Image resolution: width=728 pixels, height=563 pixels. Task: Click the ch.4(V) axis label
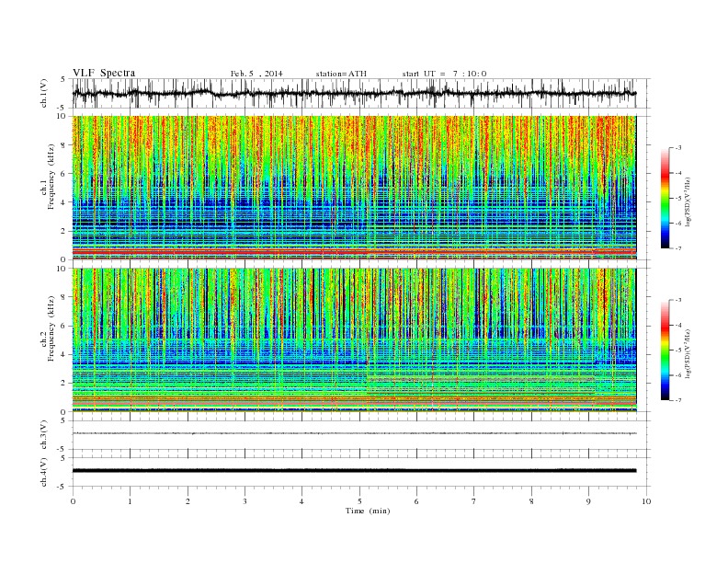[44, 472]
